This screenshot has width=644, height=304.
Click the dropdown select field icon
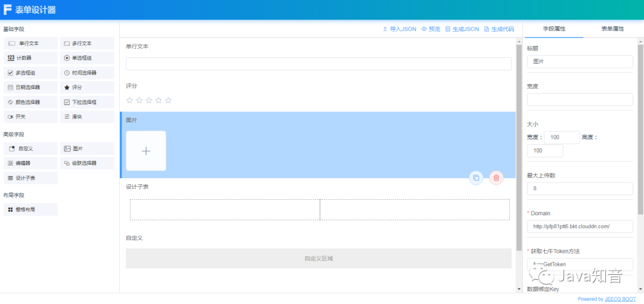click(67, 102)
